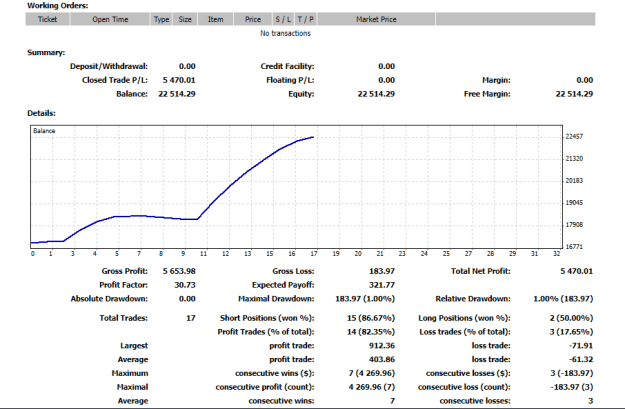Click the Credit Facility label
This screenshot has height=409, width=625.
287,66
